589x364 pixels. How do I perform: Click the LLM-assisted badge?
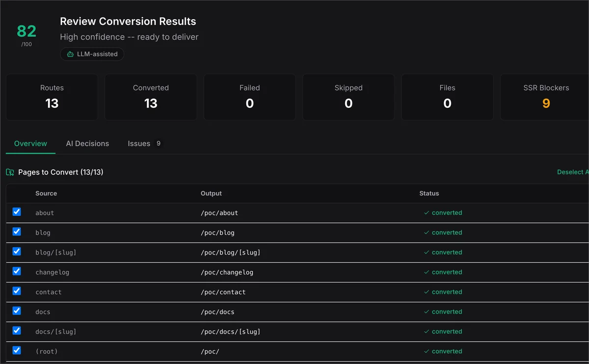coord(92,54)
